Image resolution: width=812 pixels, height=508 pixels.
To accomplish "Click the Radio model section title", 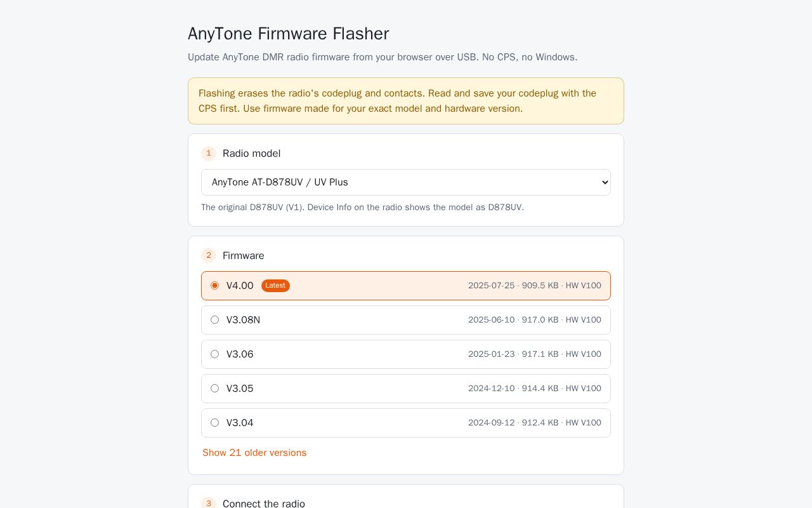I will [251, 154].
